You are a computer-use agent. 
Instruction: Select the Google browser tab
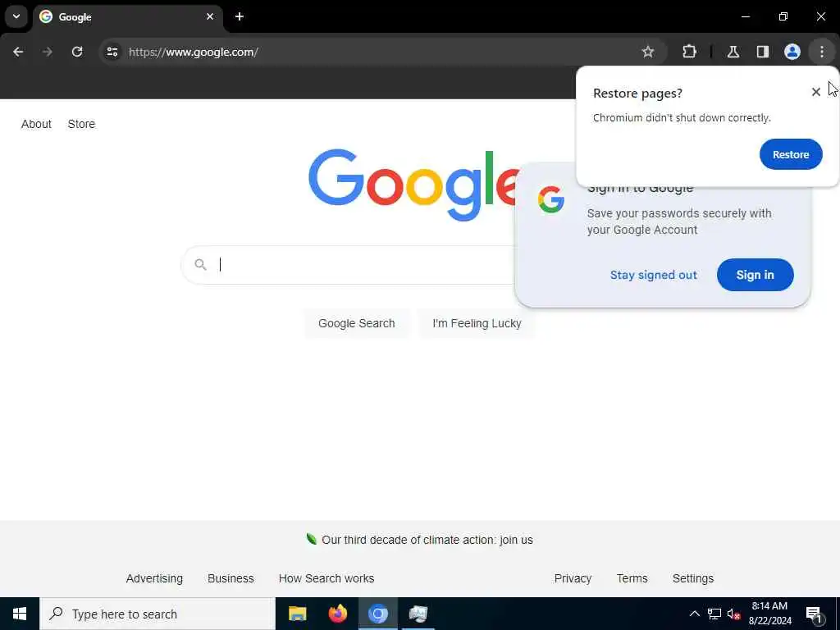pos(127,17)
